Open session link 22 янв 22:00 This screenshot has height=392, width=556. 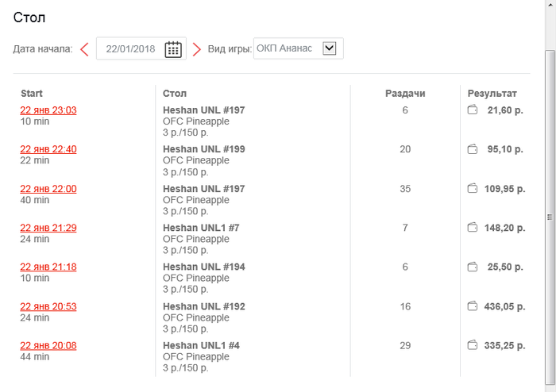[x=48, y=189]
